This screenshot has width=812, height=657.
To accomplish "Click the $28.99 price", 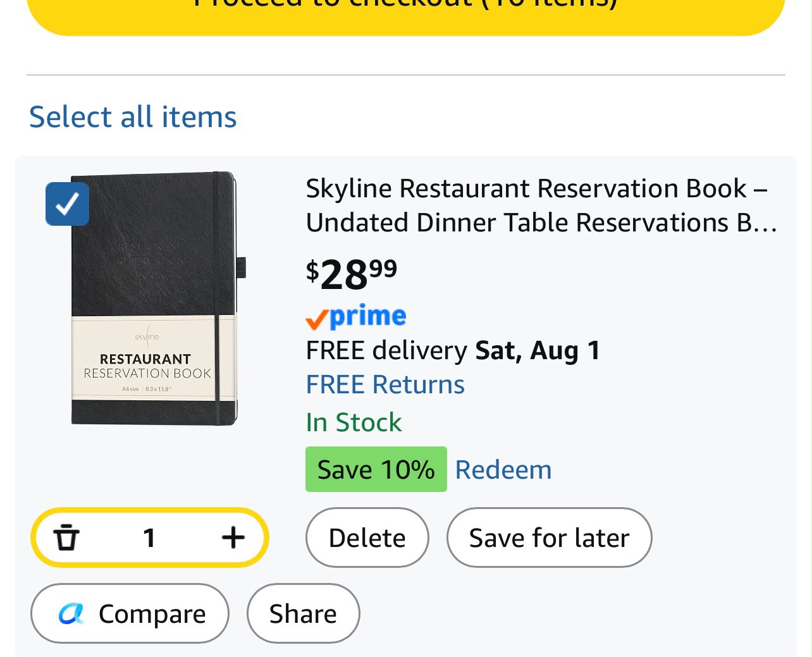I will coord(352,274).
